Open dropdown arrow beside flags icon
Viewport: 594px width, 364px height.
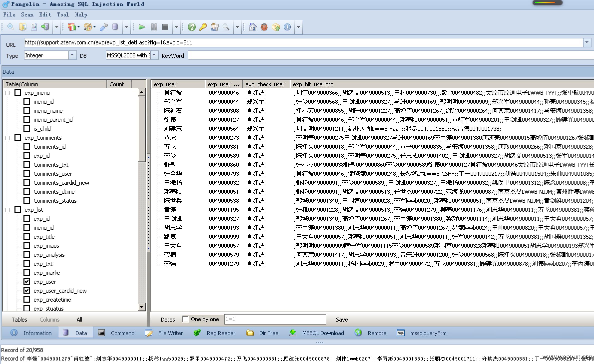[79, 27]
